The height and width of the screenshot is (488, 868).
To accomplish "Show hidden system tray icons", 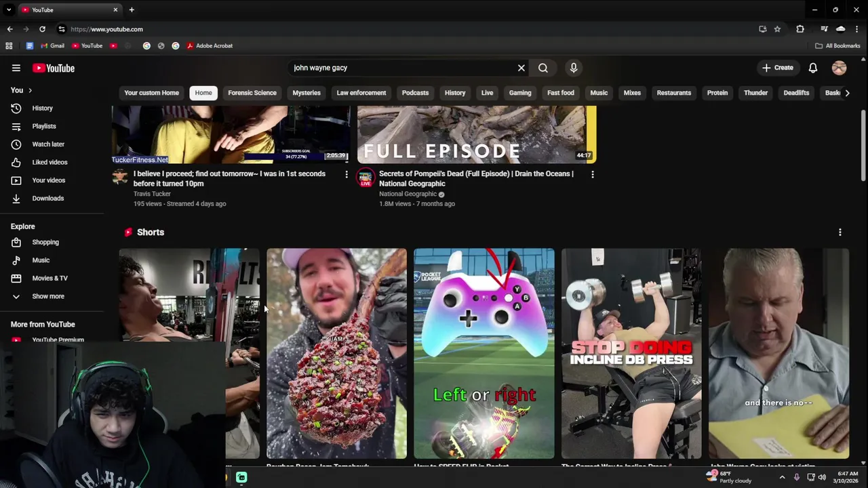I will [x=782, y=477].
